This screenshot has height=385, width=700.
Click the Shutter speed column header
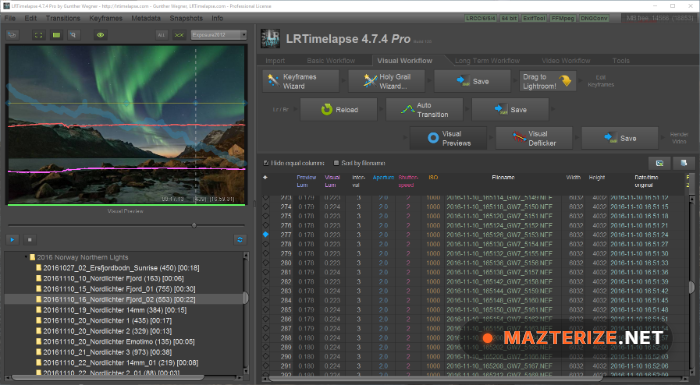(408, 181)
